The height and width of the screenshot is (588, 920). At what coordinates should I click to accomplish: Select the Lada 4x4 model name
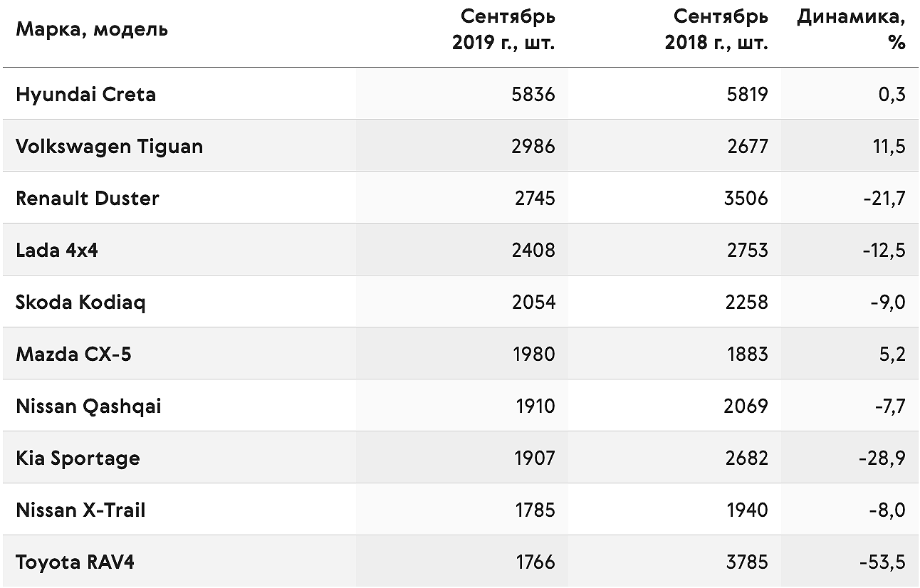point(56,250)
